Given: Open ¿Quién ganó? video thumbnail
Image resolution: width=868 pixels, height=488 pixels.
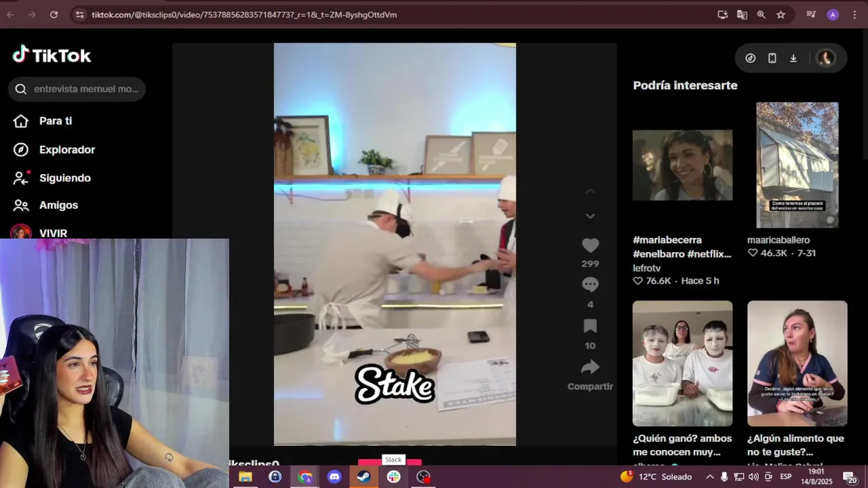Looking at the screenshot, I should point(682,363).
